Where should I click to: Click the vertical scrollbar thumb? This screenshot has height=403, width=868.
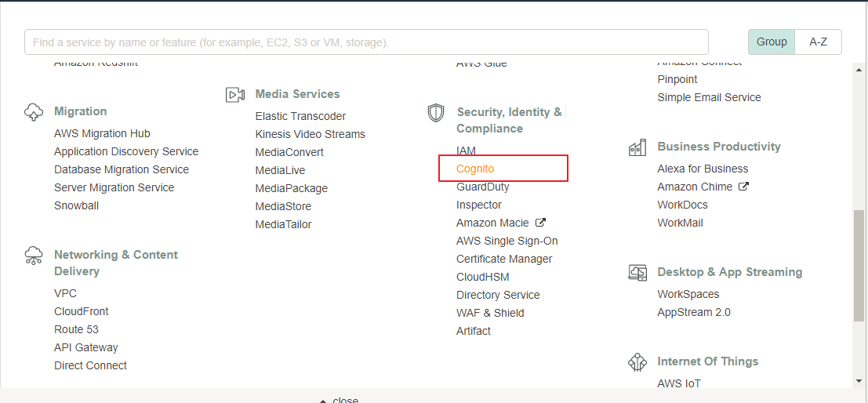(x=859, y=267)
